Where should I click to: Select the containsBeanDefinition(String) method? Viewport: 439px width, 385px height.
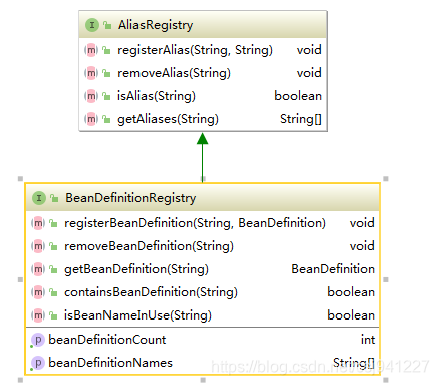[x=151, y=292]
